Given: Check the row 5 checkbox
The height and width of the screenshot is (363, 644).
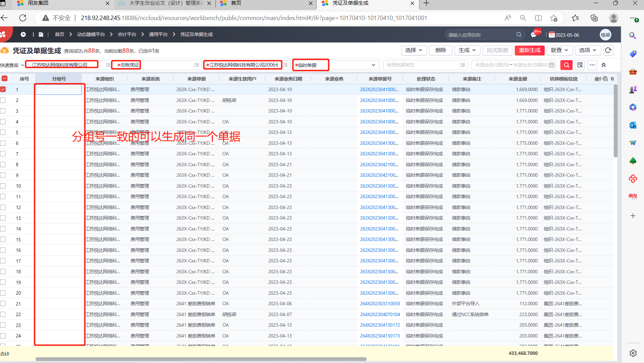Looking at the screenshot, I should (3, 132).
